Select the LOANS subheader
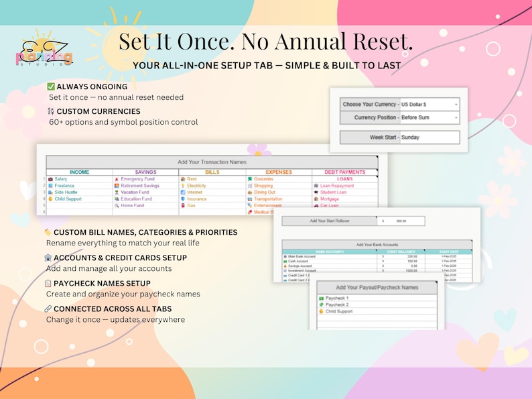This screenshot has width=532, height=399. [344, 179]
